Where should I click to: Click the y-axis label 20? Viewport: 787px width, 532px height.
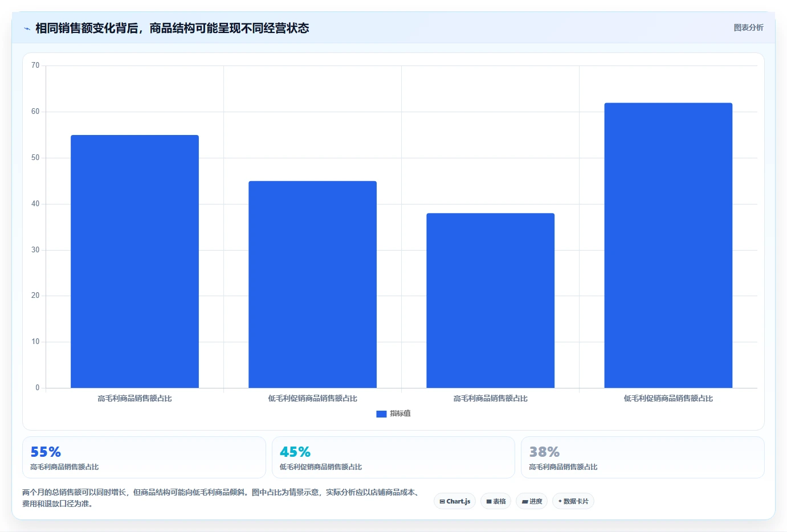[x=35, y=296]
